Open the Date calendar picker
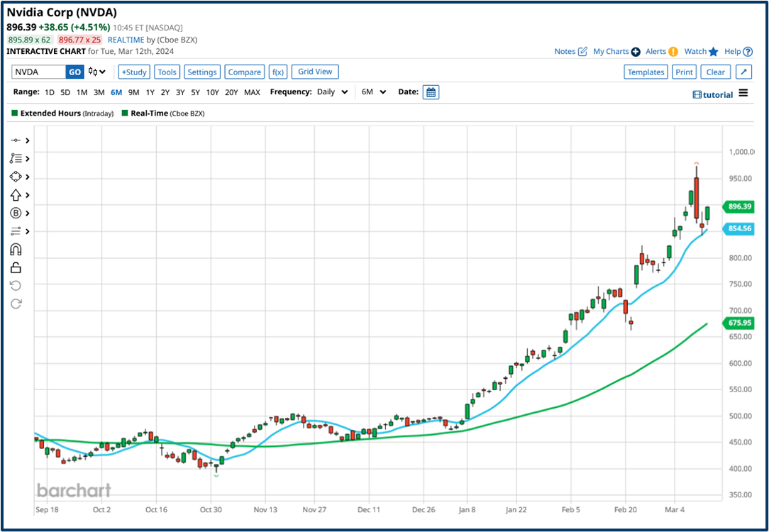This screenshot has height=532, width=769. point(431,92)
